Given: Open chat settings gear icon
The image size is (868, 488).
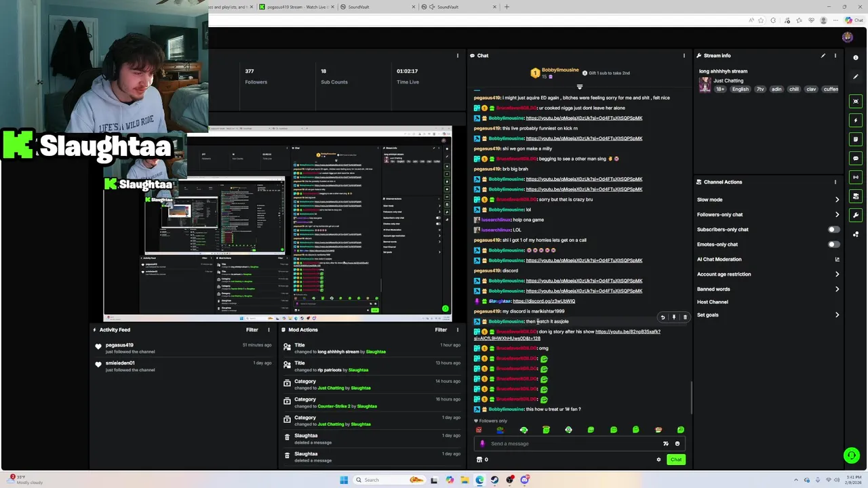Looking at the screenshot, I should point(658,460).
